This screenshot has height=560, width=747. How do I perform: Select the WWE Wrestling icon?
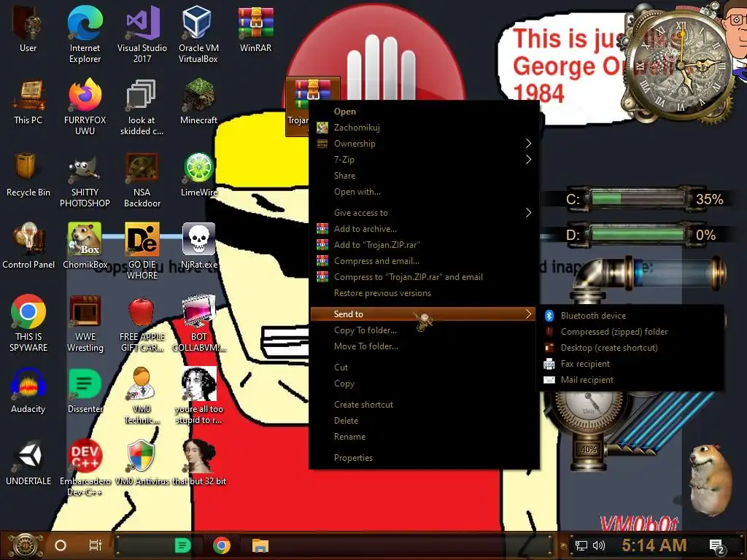tap(85, 323)
